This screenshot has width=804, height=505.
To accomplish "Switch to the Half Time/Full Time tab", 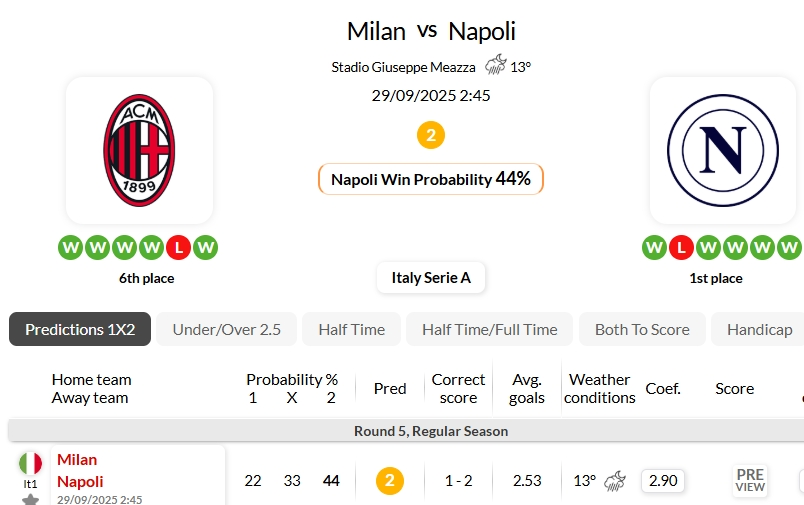I will (x=490, y=329).
